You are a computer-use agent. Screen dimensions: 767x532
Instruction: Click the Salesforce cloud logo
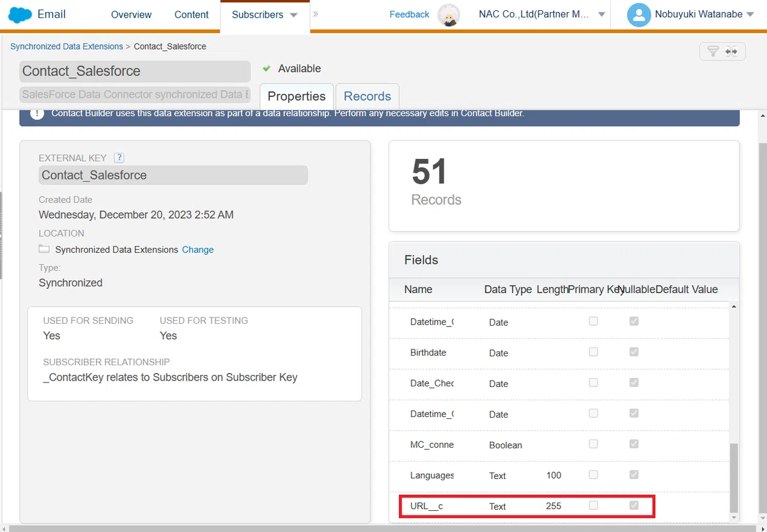(20, 15)
